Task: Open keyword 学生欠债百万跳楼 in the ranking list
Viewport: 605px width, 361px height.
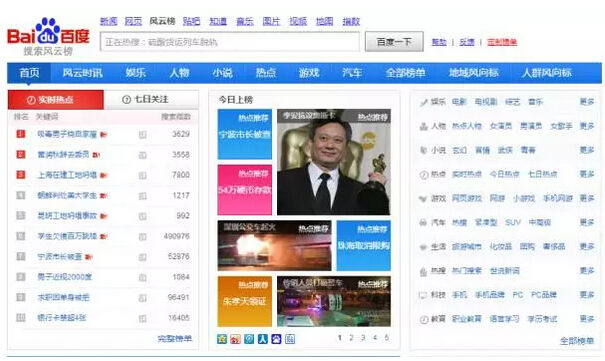Action: click(67, 236)
